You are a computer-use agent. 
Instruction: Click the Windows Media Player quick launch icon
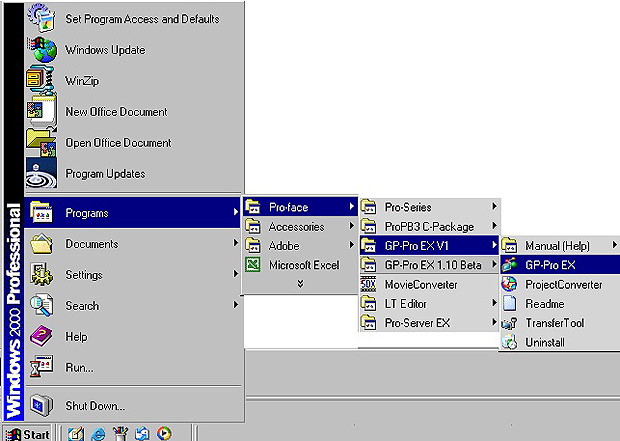click(164, 433)
